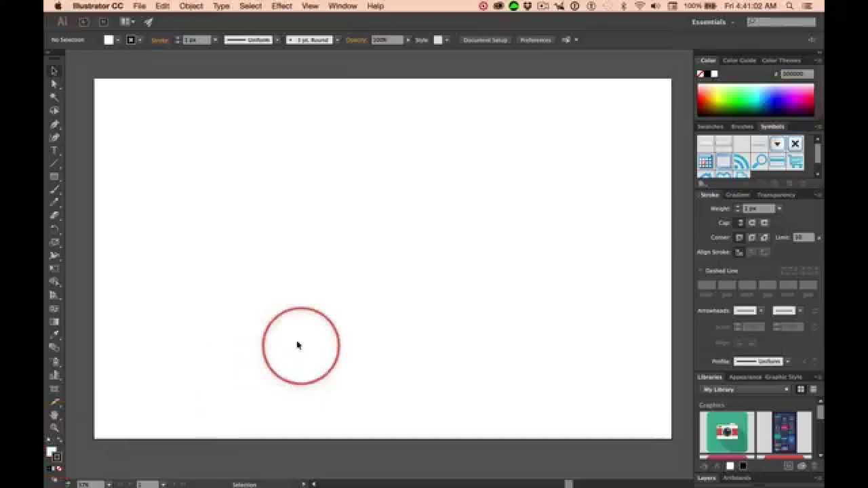Image resolution: width=868 pixels, height=488 pixels.
Task: Click the Preferences button
Action: click(536, 40)
